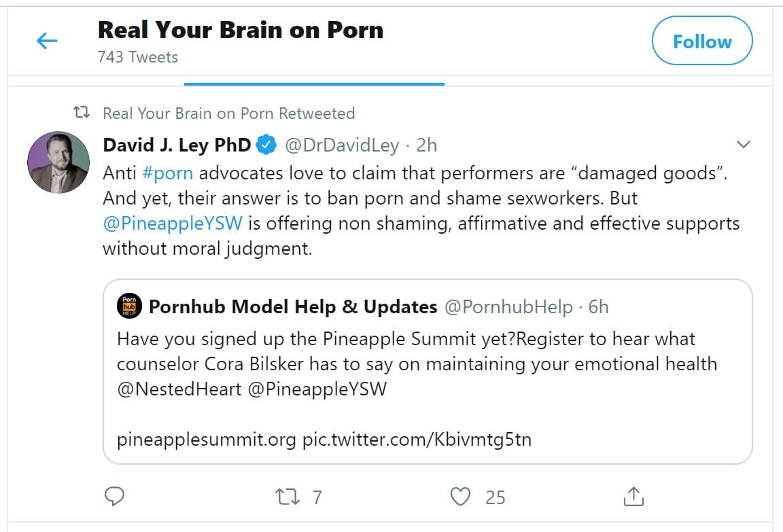
Task: Click the blue verified badge
Action: pos(267,145)
